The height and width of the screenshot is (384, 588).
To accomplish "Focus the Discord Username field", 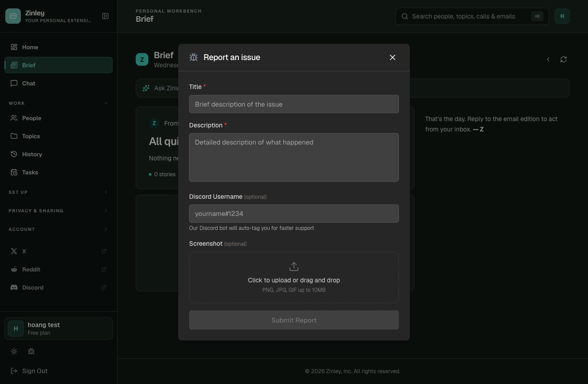I will [294, 213].
